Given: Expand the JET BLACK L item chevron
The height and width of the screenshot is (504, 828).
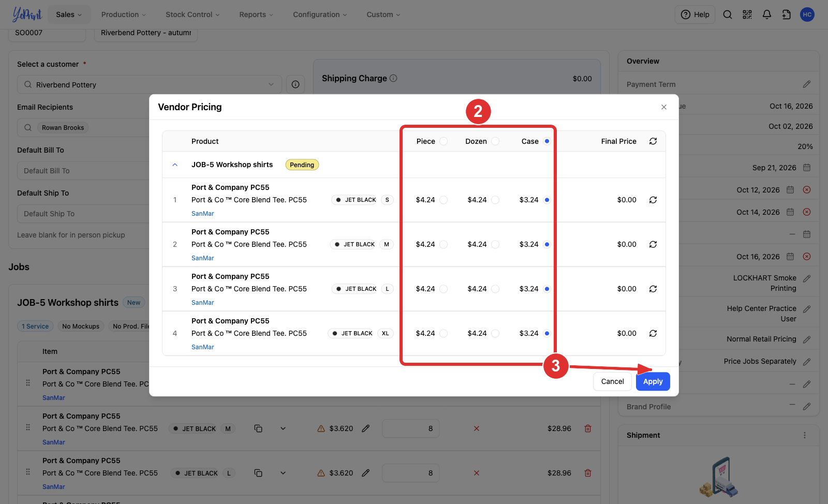Looking at the screenshot, I should click(283, 473).
